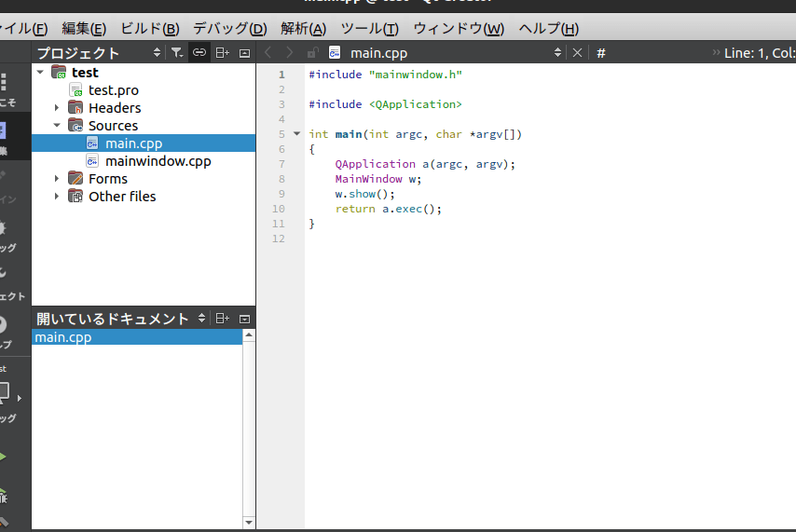This screenshot has width=796, height=532.
Task: Click the Sources folder icon
Action: tap(75, 126)
